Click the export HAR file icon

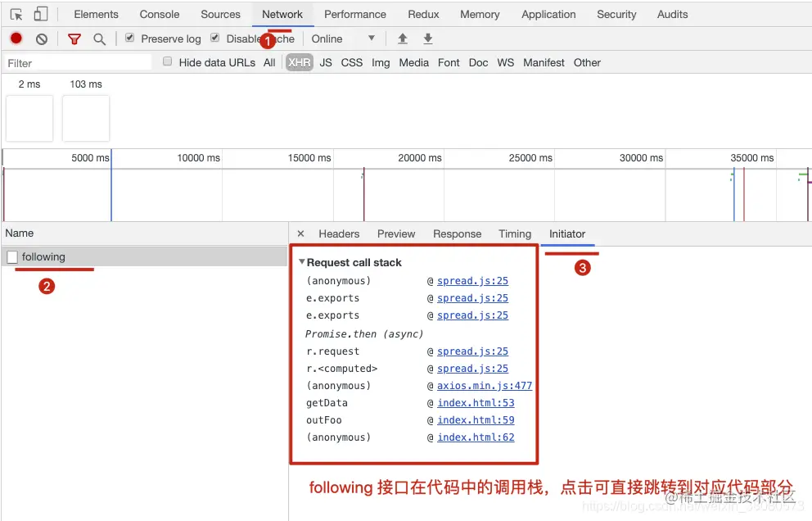(x=427, y=38)
